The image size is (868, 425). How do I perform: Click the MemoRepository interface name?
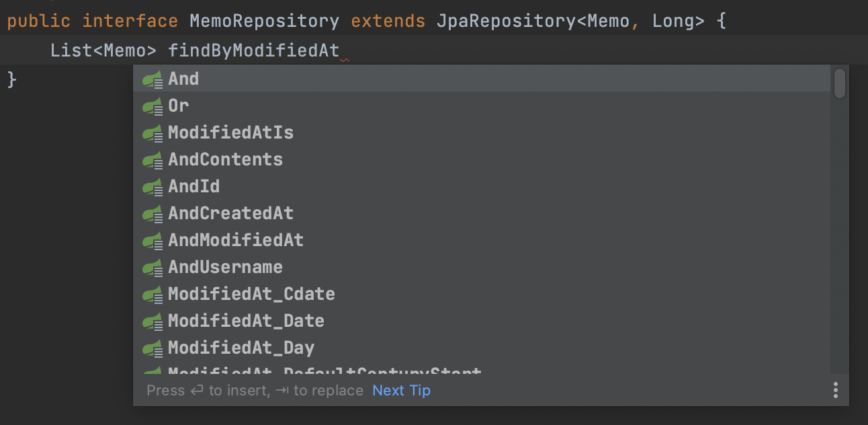(264, 21)
